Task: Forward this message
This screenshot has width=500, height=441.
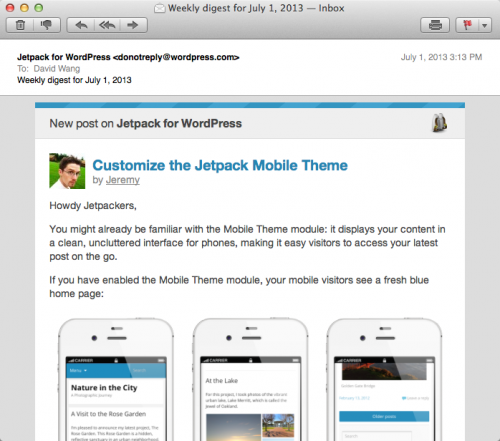Action: click(133, 25)
